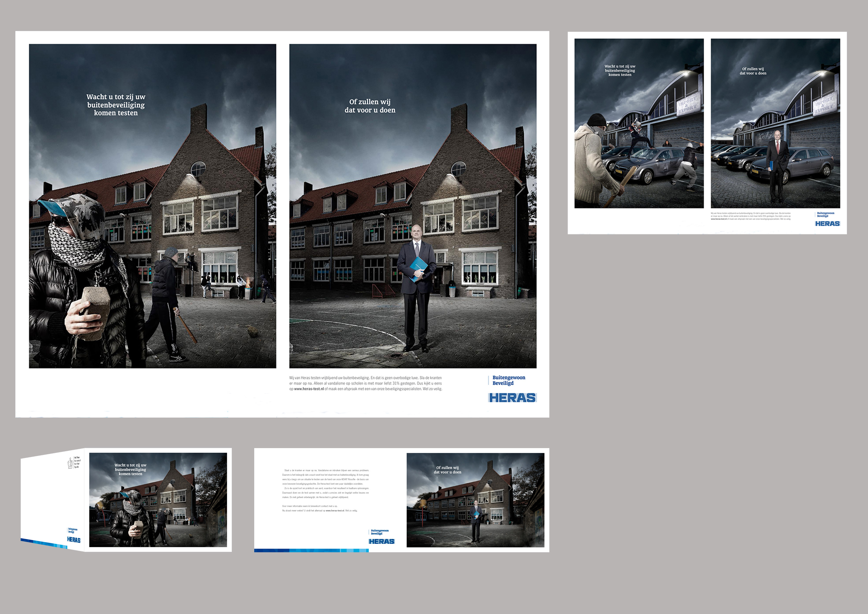This screenshot has height=614, width=868.
Task: Click the HERAS logo beside brochure body text
Action: [x=381, y=541]
